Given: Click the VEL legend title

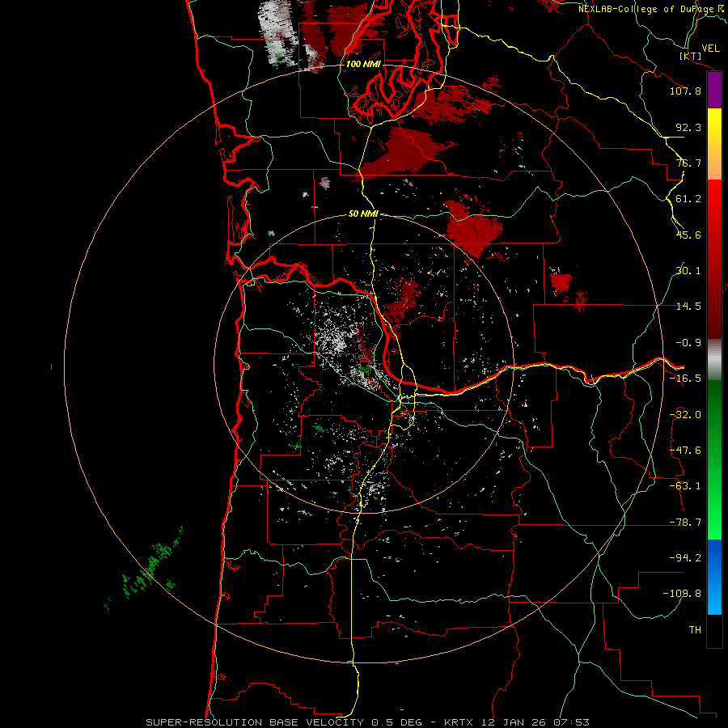Looking at the screenshot, I should pos(710,49).
